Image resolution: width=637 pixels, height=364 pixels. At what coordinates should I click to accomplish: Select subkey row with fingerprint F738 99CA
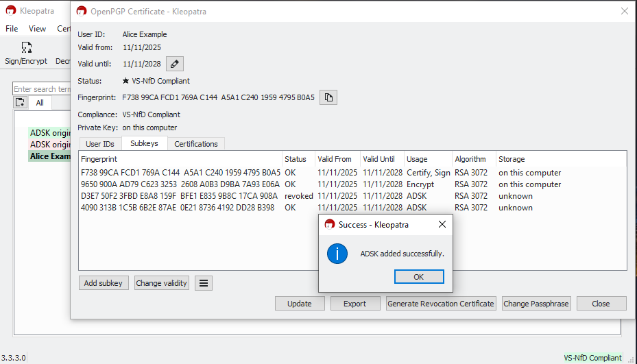tap(352, 173)
